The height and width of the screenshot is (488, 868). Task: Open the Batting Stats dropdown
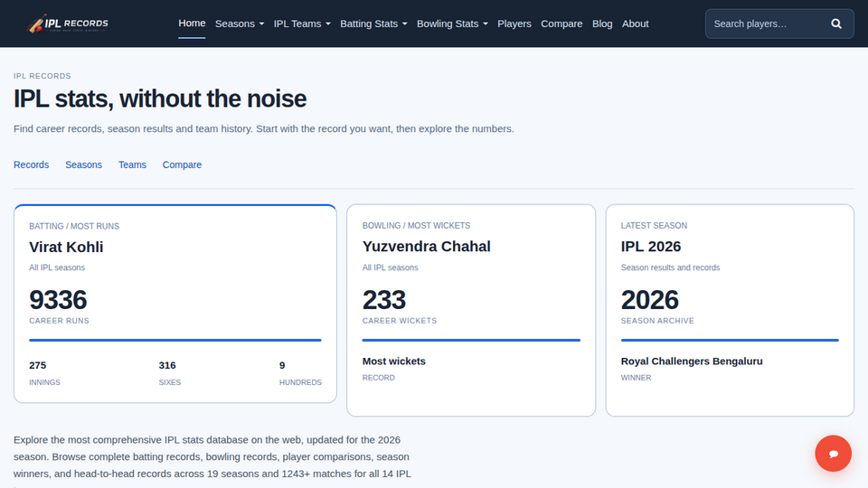point(373,23)
